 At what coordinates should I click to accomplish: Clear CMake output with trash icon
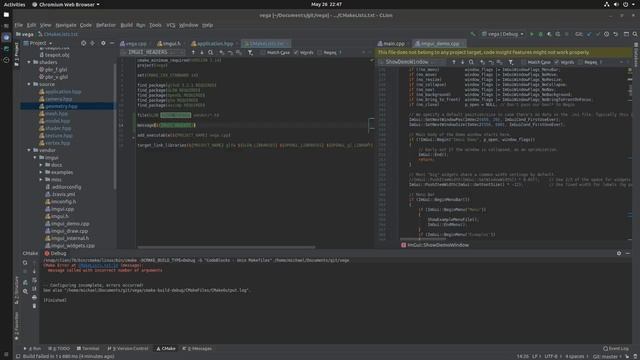coord(34,306)
